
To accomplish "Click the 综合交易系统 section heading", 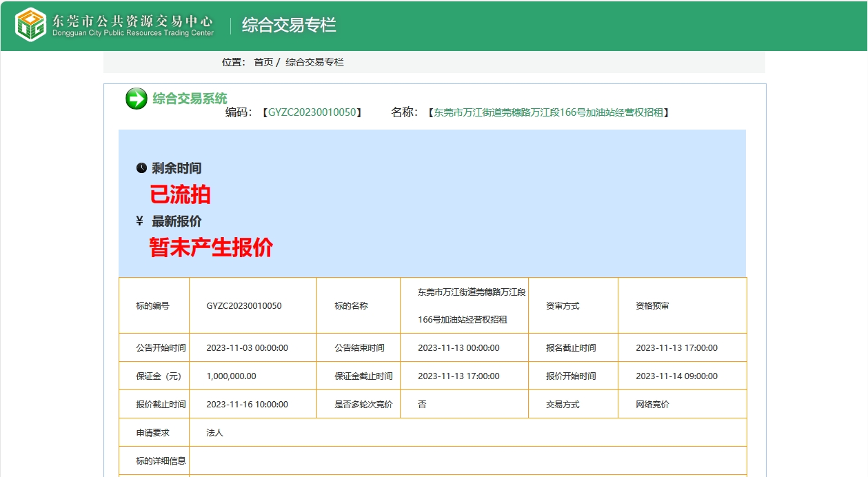I will (x=190, y=99).
